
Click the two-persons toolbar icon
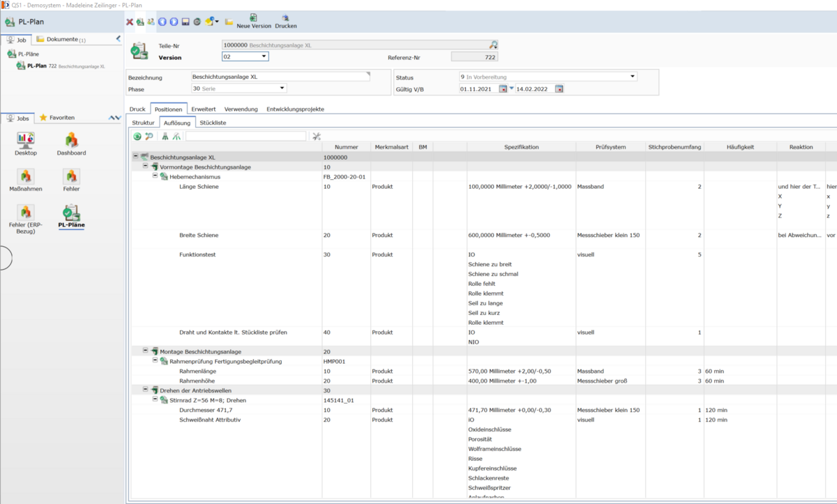(x=151, y=22)
